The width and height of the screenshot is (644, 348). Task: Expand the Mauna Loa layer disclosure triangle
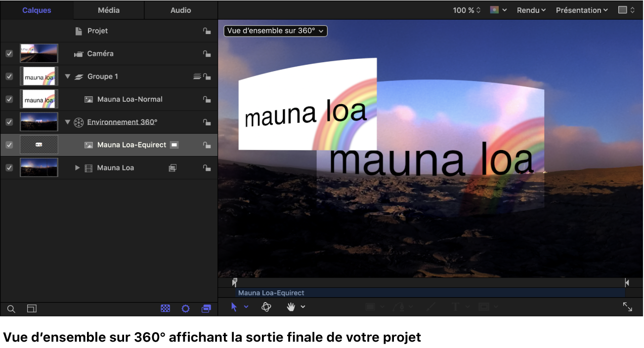point(78,167)
